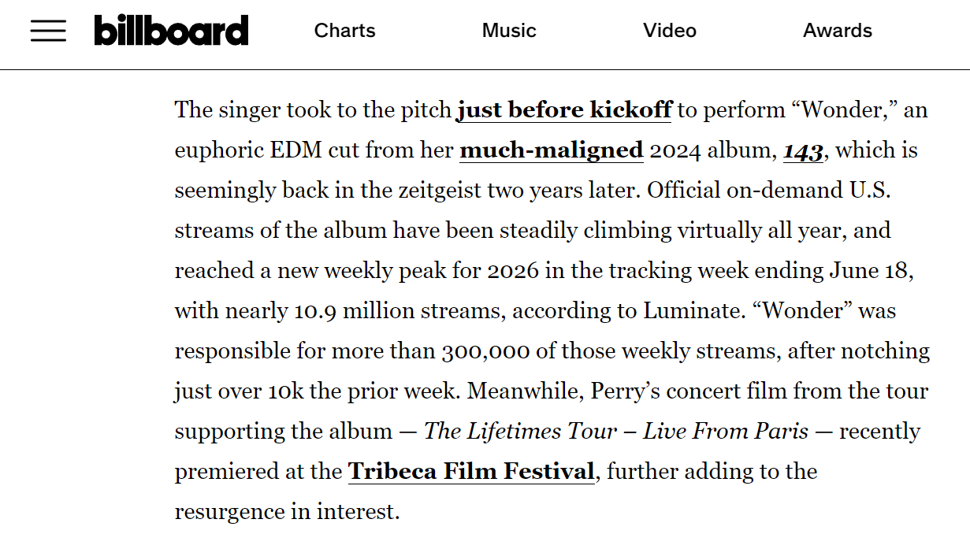
Task: Navigate to the Awards section
Action: (838, 31)
